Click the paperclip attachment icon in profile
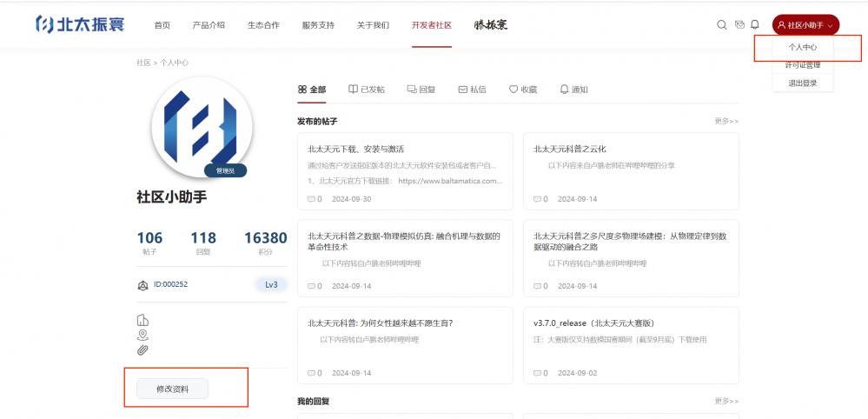868x419 pixels. [x=142, y=349]
